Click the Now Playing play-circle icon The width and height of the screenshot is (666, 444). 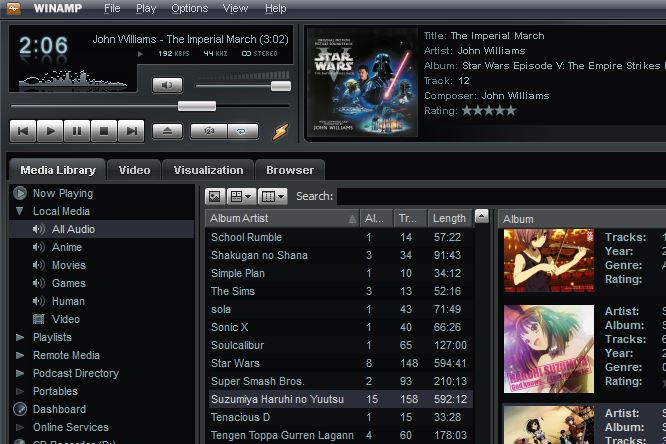(x=20, y=193)
